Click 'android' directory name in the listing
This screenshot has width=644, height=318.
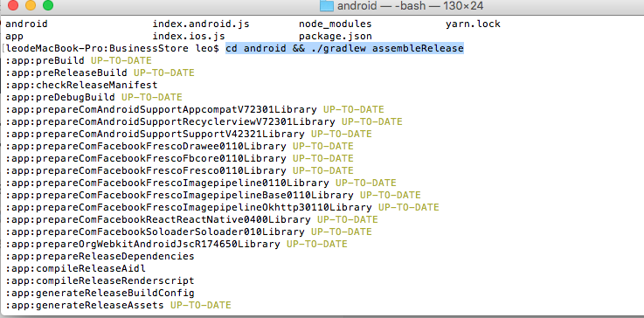tap(27, 24)
